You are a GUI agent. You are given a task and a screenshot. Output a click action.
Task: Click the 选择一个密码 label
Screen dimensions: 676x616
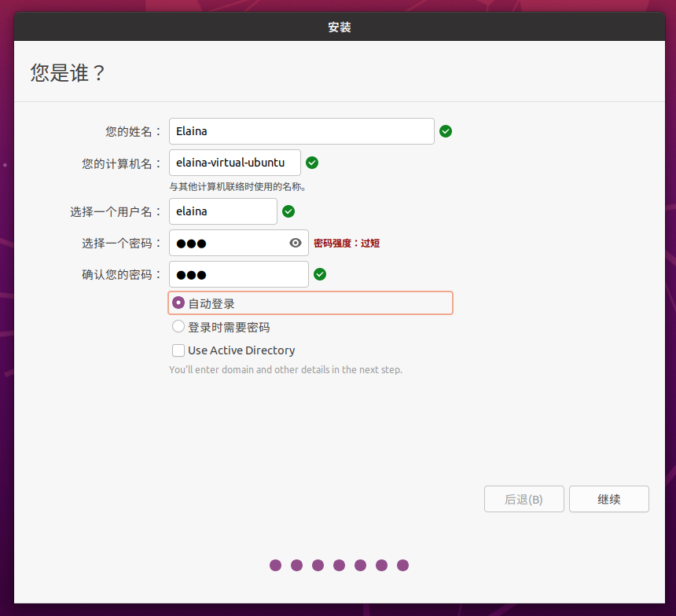point(122,243)
